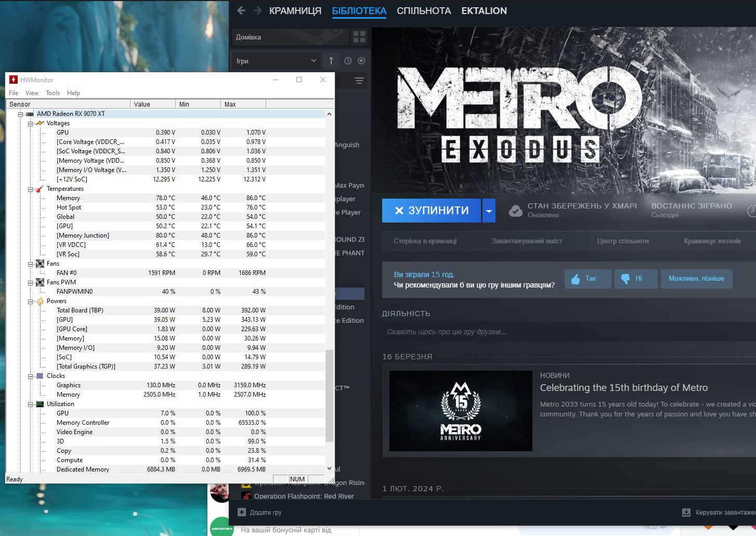Click the HWMonitor scrollbar up arrow
Screen dimensions: 756x536
(329, 114)
